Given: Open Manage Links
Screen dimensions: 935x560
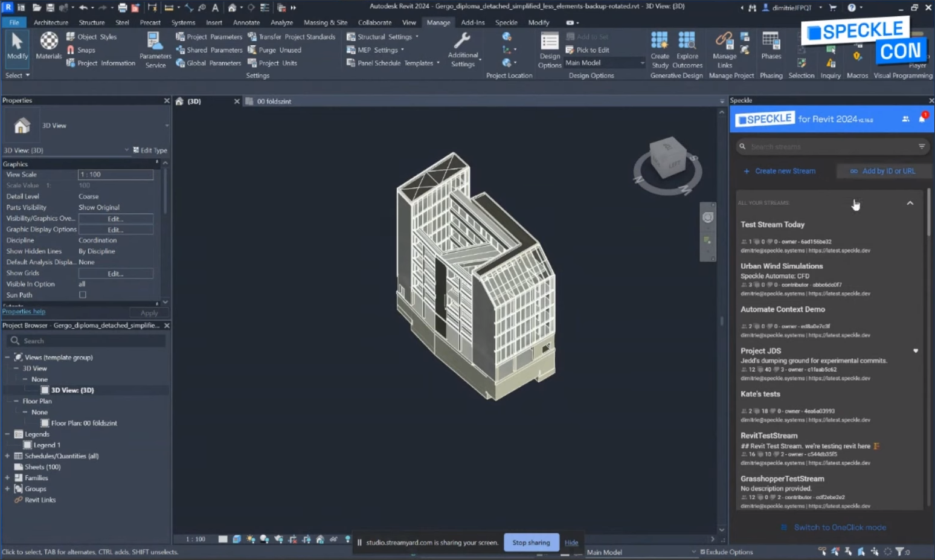Looking at the screenshot, I should (x=724, y=50).
